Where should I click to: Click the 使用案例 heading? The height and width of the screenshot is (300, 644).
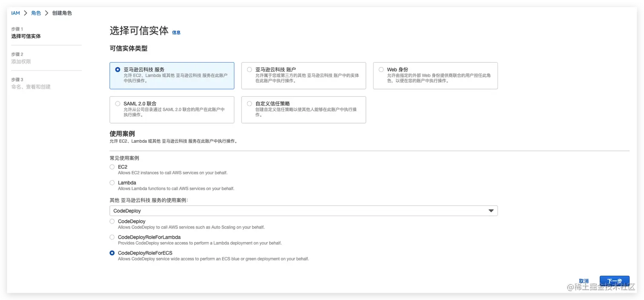point(122,134)
